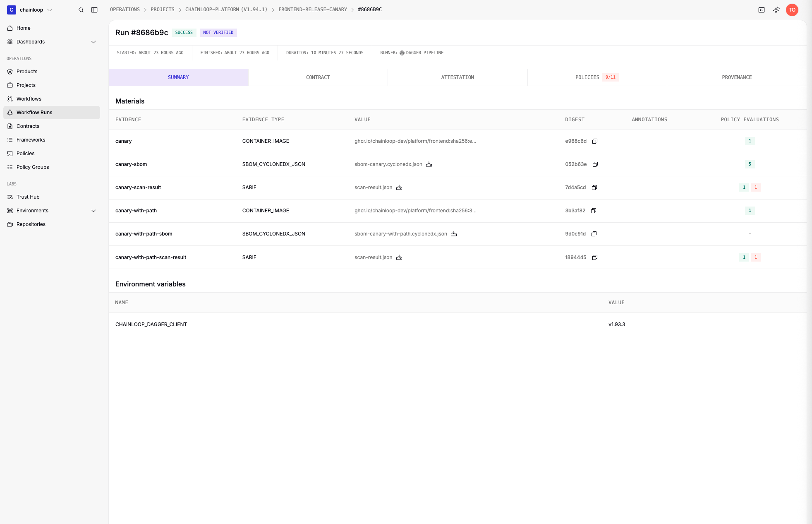Click Projects breadcrumb link
The height and width of the screenshot is (524, 812).
[x=163, y=10]
